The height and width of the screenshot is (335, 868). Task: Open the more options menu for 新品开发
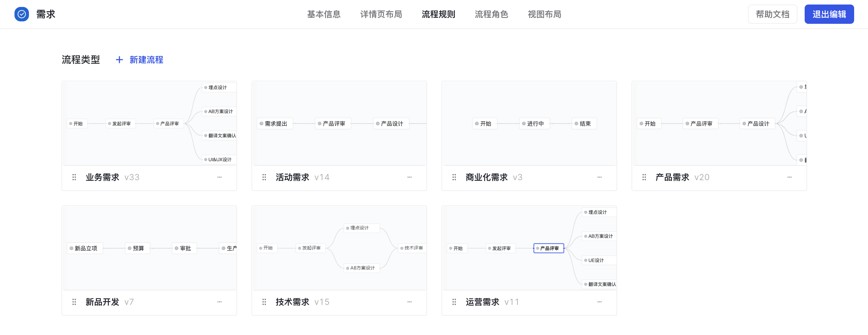pos(219,302)
